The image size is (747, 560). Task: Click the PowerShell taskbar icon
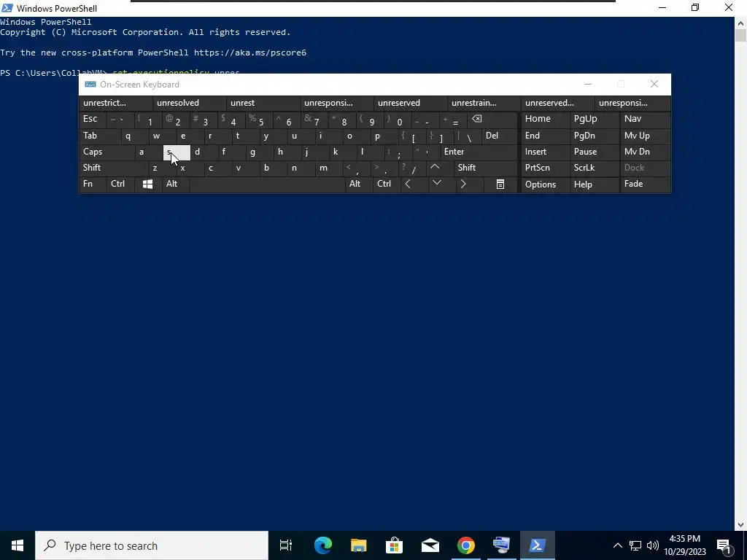(538, 545)
